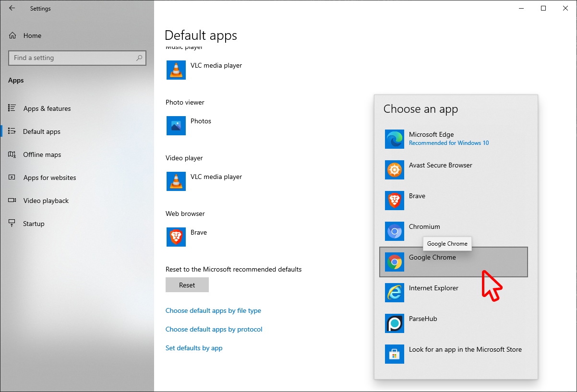The width and height of the screenshot is (577, 392).
Task: Open Apps for websites settings
Action: tap(77, 178)
